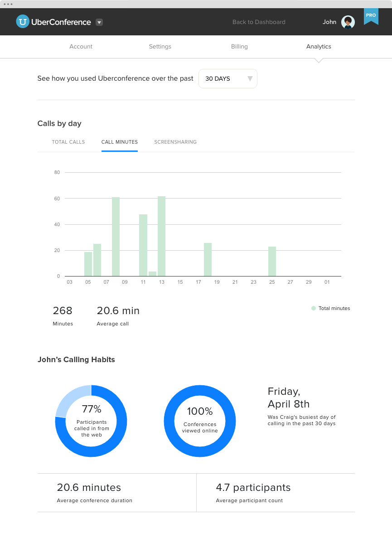
Task: Click the PRO ribbon badge
Action: 371,16
